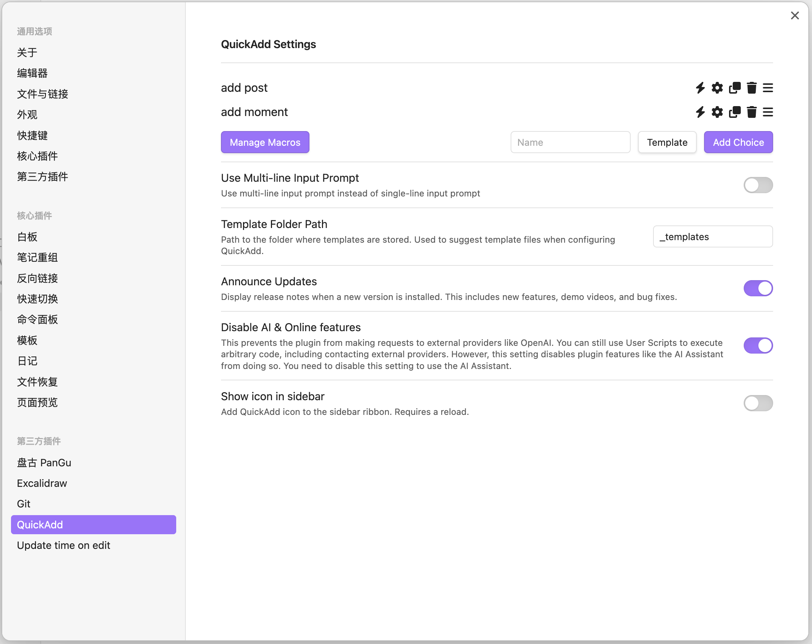812x644 pixels.
Task: Disable the AI & Online features toggle
Action: click(x=758, y=345)
